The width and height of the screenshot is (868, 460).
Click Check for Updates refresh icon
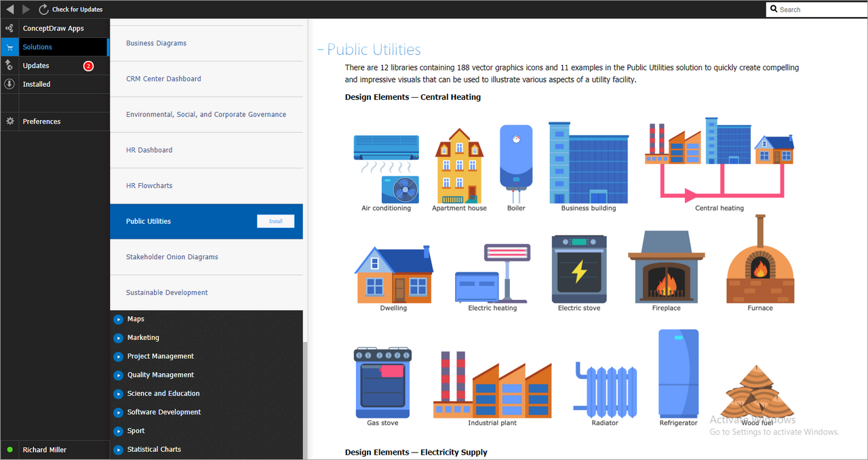coord(44,9)
